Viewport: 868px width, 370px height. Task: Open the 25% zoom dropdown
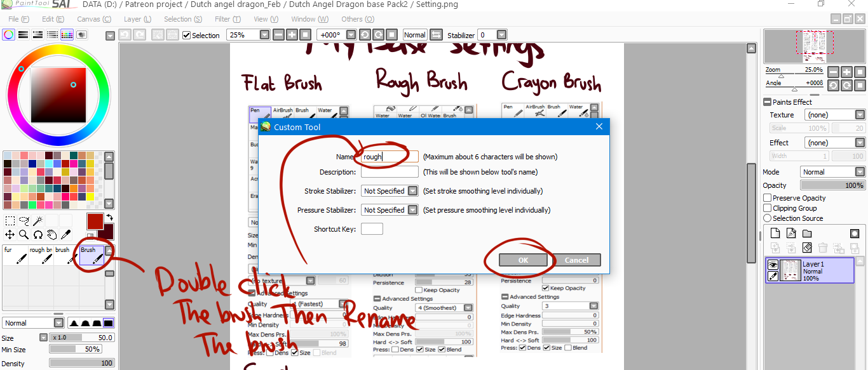(265, 35)
